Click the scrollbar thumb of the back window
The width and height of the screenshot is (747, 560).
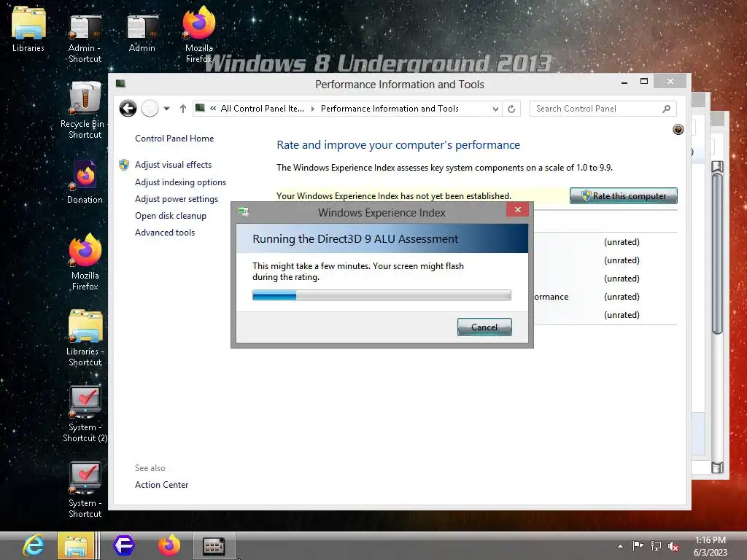pos(718,253)
